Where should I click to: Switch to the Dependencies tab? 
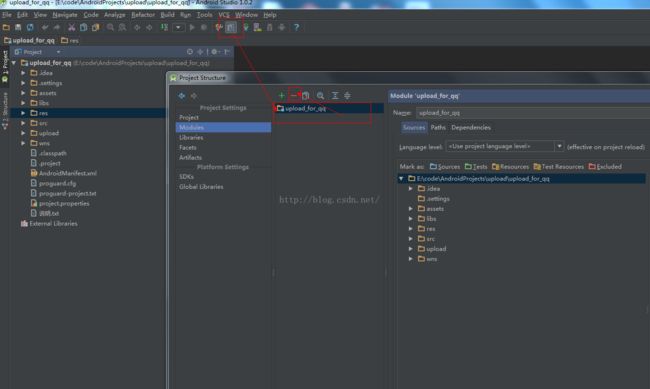[x=471, y=127]
